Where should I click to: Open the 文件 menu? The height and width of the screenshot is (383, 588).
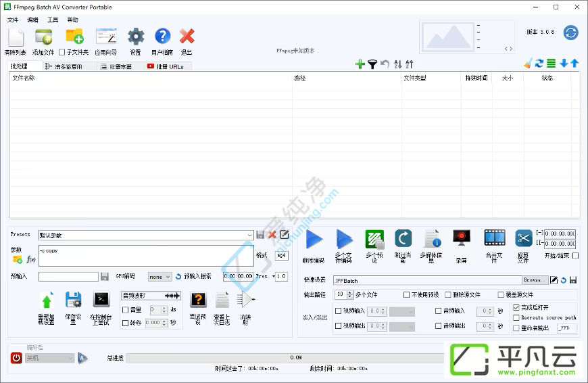[x=13, y=20]
